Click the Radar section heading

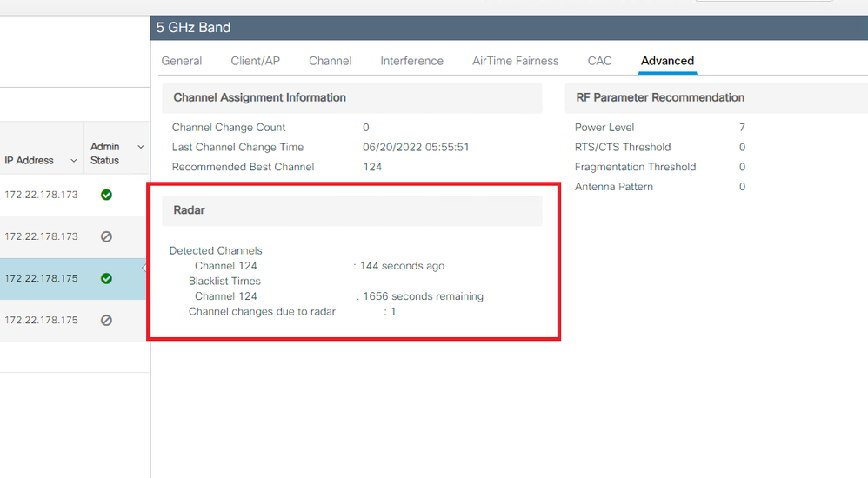[189, 210]
